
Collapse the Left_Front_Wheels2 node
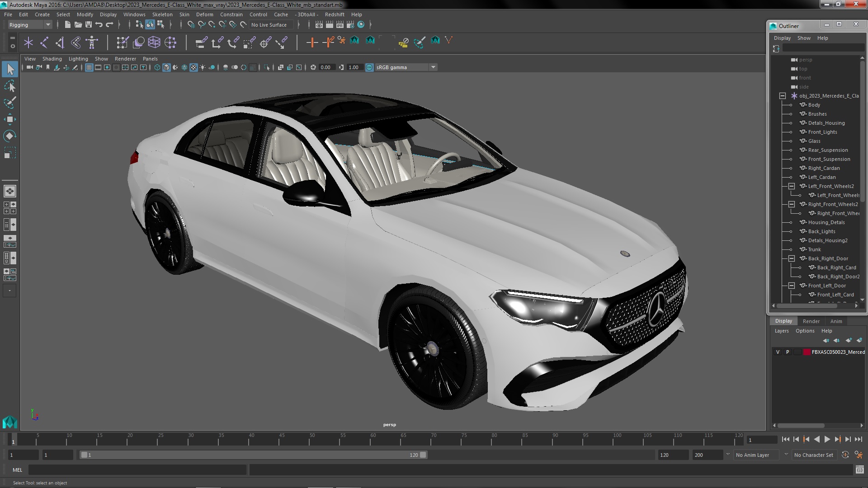point(792,186)
